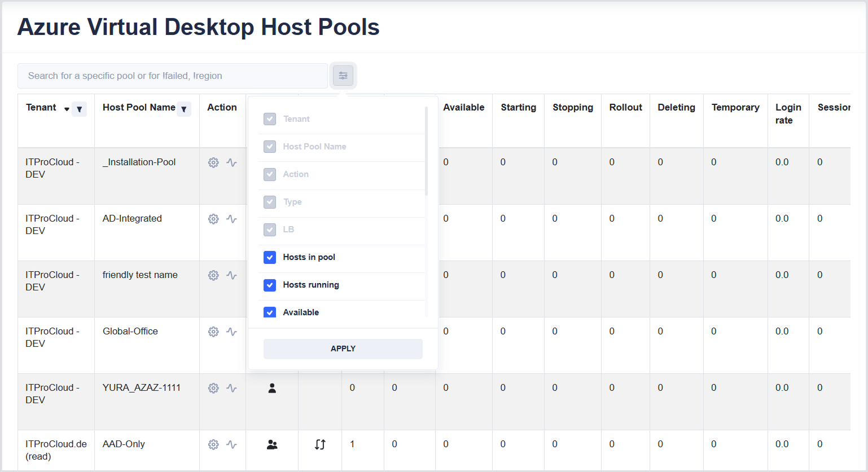Click activity pulse icon for AD-Integrated

point(231,219)
